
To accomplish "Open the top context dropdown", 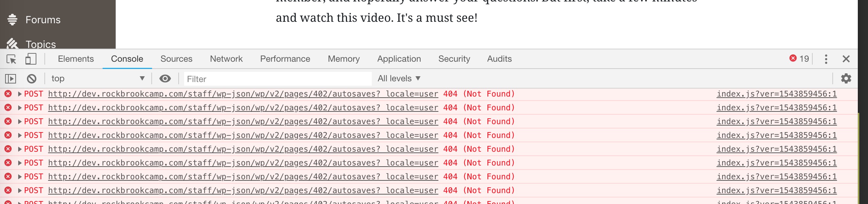I will [98, 78].
